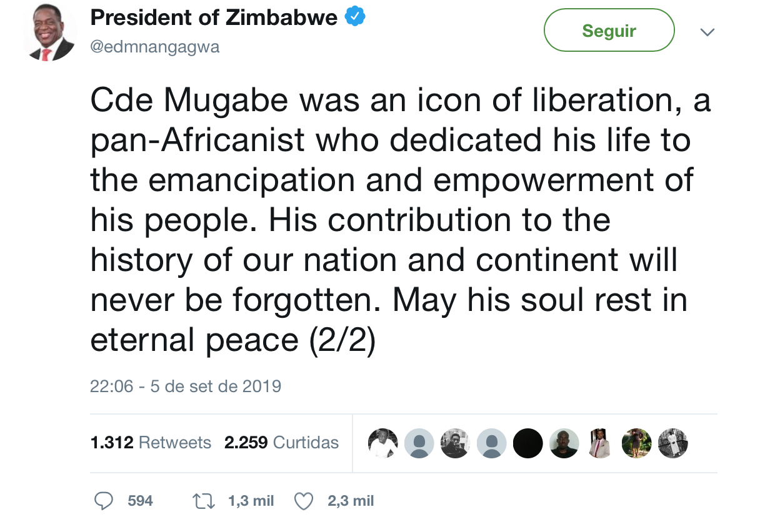Click the first gray default avatar

tap(419, 443)
